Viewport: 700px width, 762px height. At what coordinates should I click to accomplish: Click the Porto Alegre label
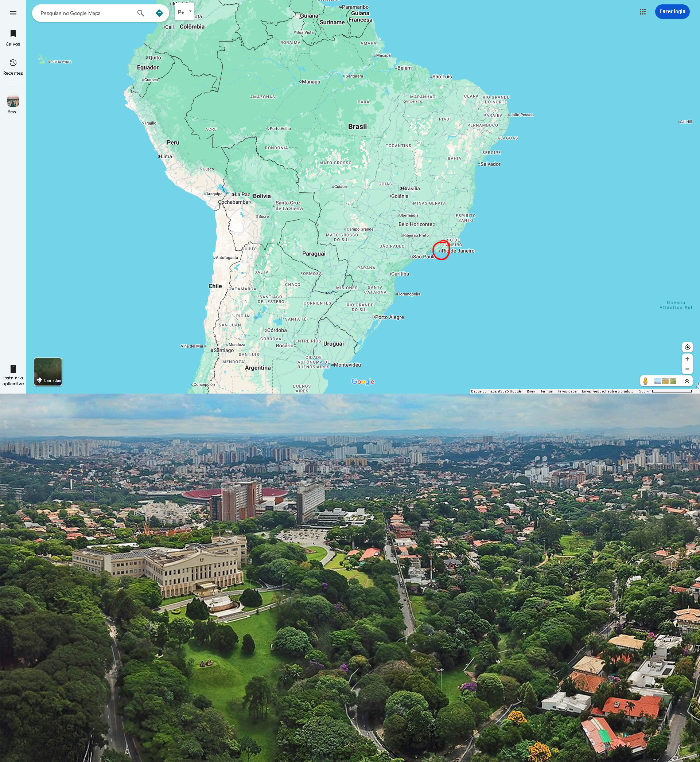(389, 317)
